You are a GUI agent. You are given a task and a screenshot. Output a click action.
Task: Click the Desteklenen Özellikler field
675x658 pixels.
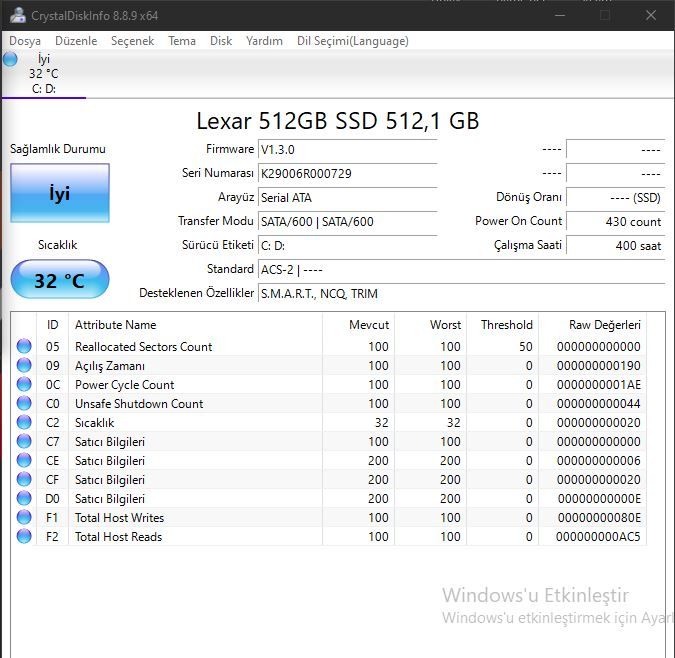pyautogui.click(x=461, y=294)
